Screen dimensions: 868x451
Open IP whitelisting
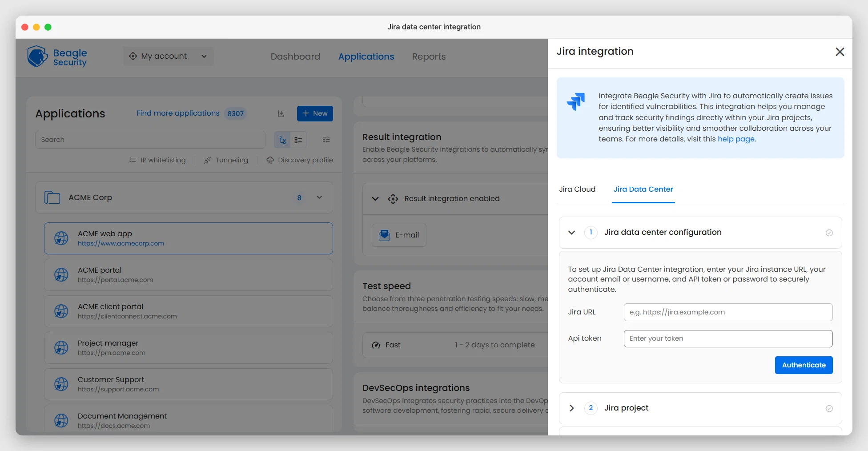click(x=157, y=160)
